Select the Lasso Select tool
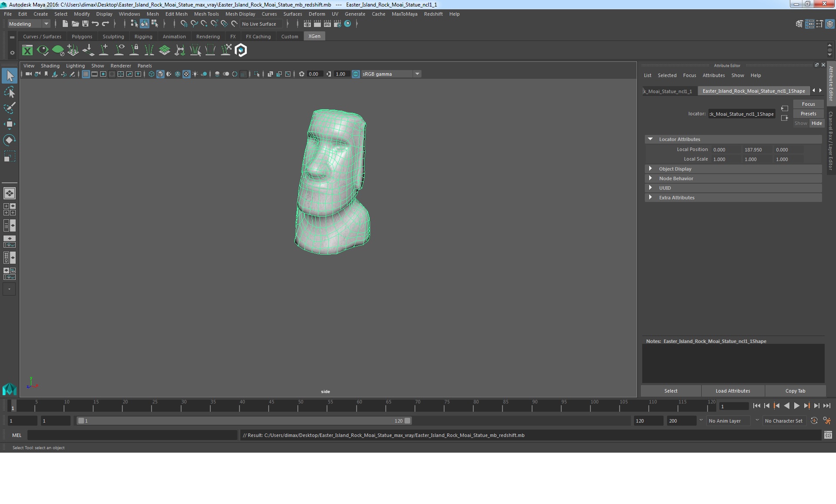836x504 pixels. 9,92
